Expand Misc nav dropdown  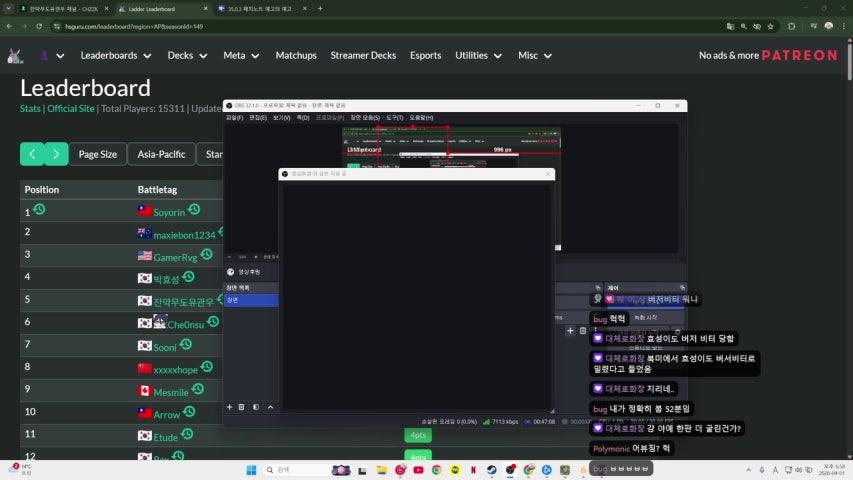[x=535, y=56]
